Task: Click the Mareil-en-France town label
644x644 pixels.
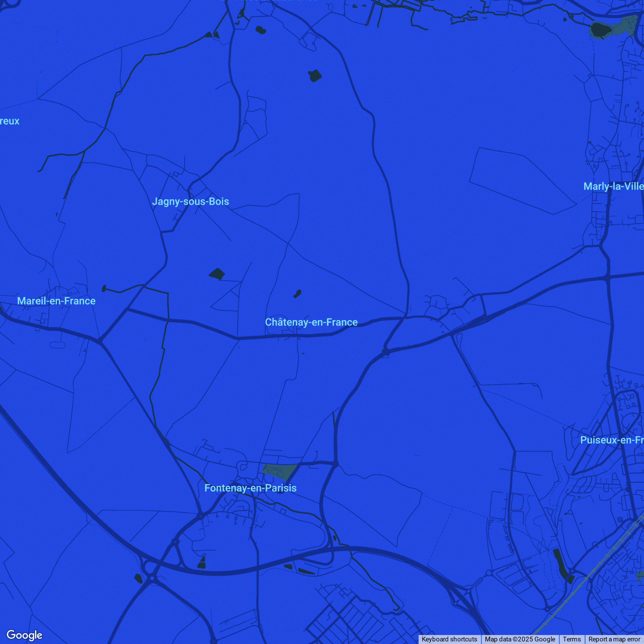Action: pyautogui.click(x=56, y=301)
